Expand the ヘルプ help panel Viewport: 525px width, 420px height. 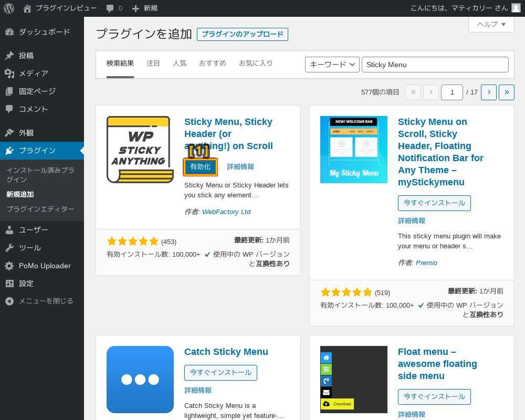click(491, 25)
